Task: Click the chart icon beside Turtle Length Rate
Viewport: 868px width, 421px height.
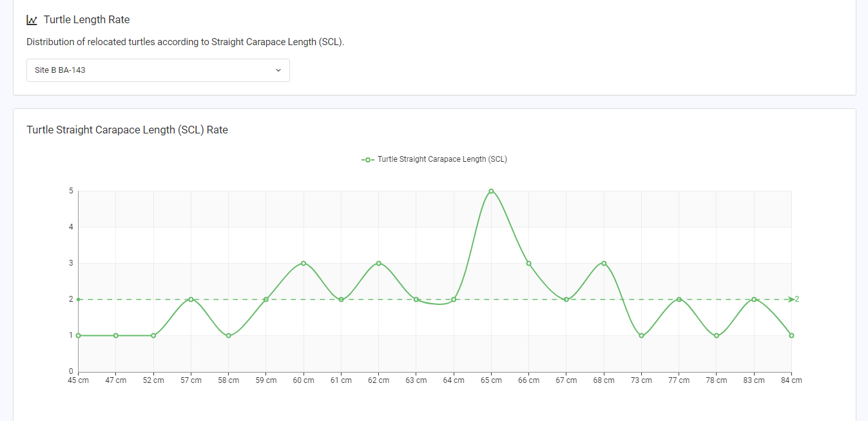Action: tap(32, 20)
